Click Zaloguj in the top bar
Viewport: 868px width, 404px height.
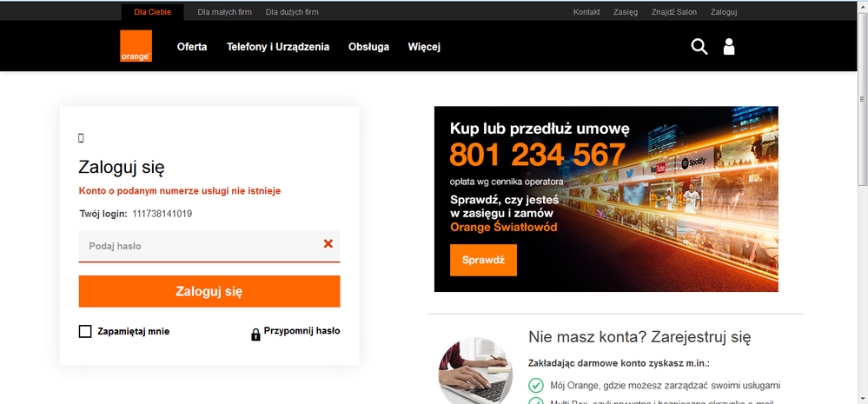click(724, 12)
